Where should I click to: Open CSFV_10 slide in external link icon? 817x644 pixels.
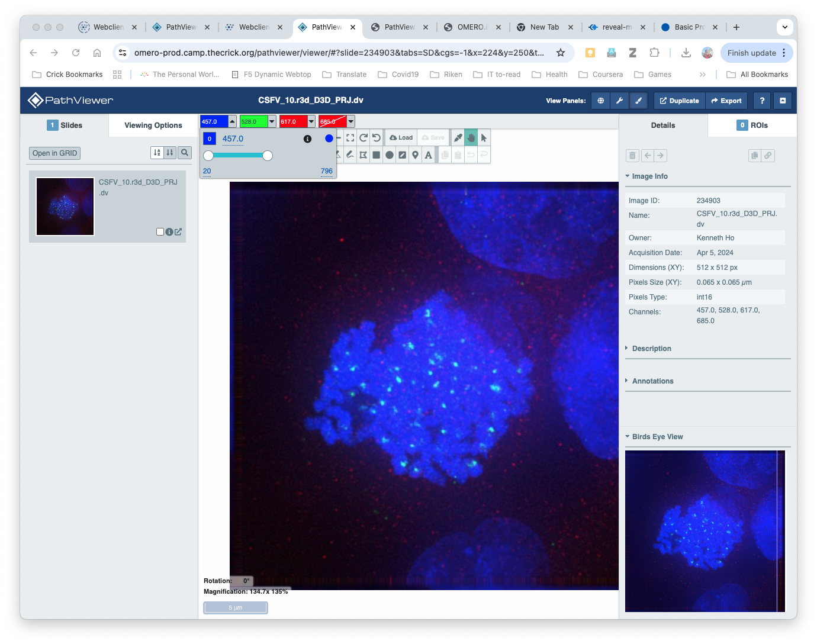(178, 232)
